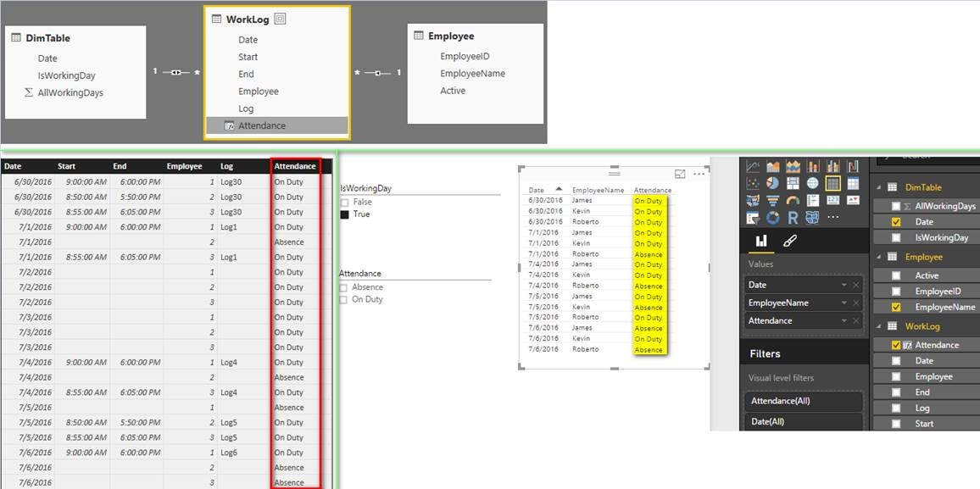Remove EmployeeName field from Values well
The width and height of the screenshot is (980, 489).
tap(856, 303)
